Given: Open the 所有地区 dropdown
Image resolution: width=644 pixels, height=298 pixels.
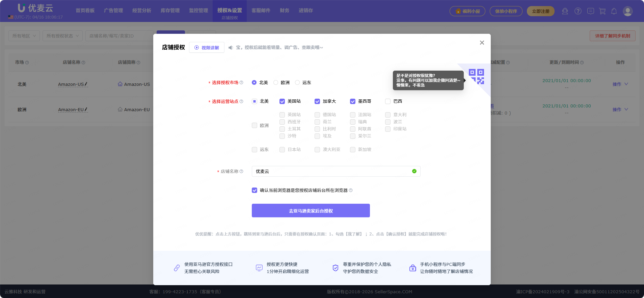Looking at the screenshot, I should (x=24, y=36).
